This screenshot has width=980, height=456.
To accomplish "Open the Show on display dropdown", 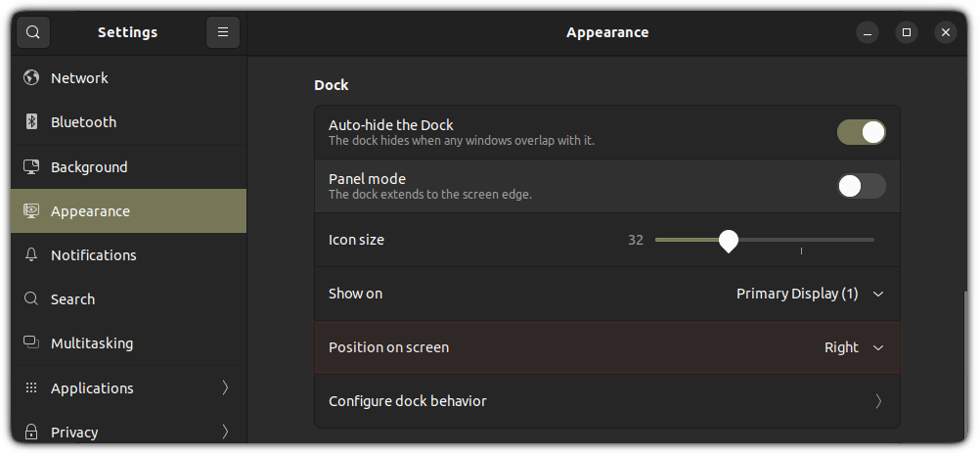I will pos(809,294).
